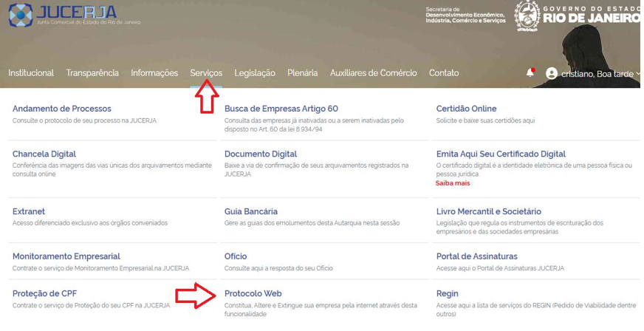Open Monitoramento Empresarial service
Screen dimensions: 644x331
(x=66, y=256)
